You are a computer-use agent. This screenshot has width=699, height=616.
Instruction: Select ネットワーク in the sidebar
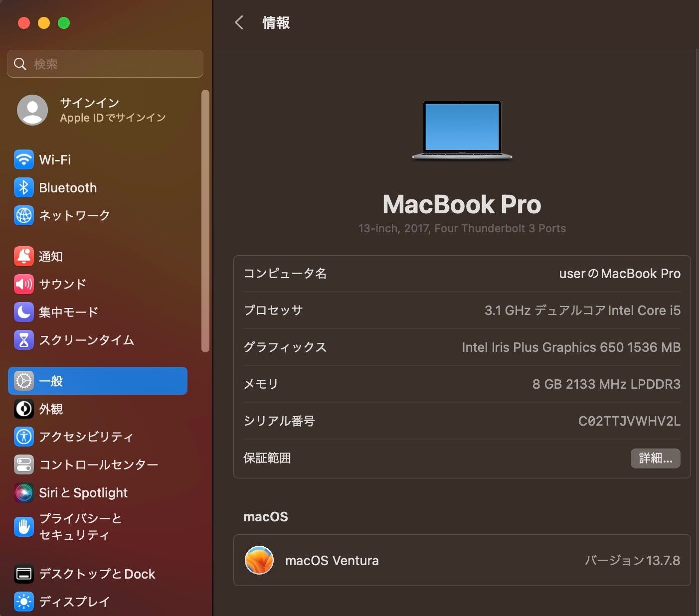coord(98,216)
